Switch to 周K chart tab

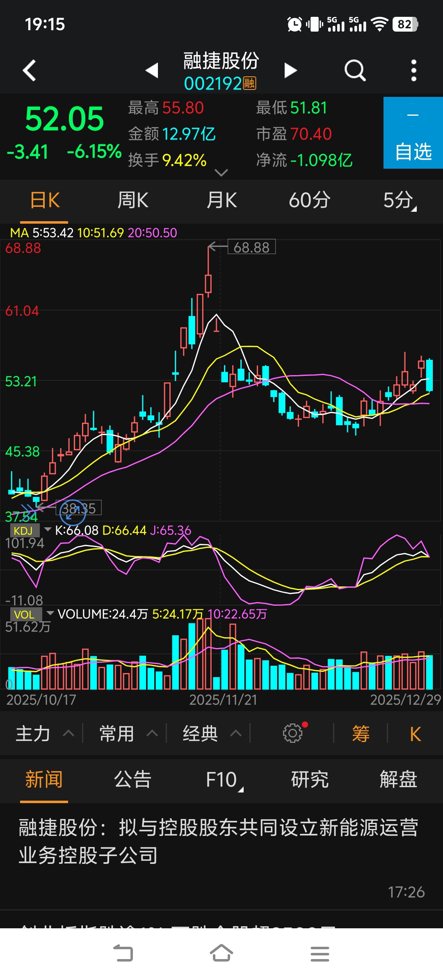tap(133, 201)
